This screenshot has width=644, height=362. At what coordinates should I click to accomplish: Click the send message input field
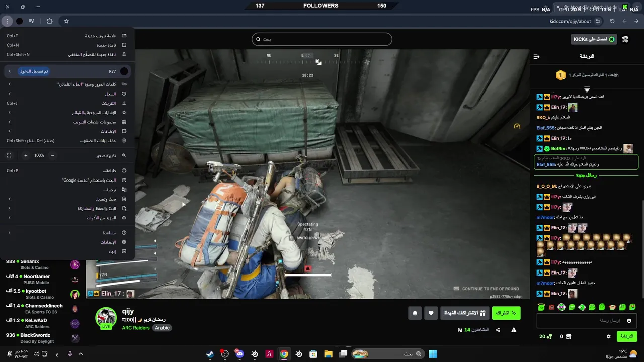(x=587, y=321)
